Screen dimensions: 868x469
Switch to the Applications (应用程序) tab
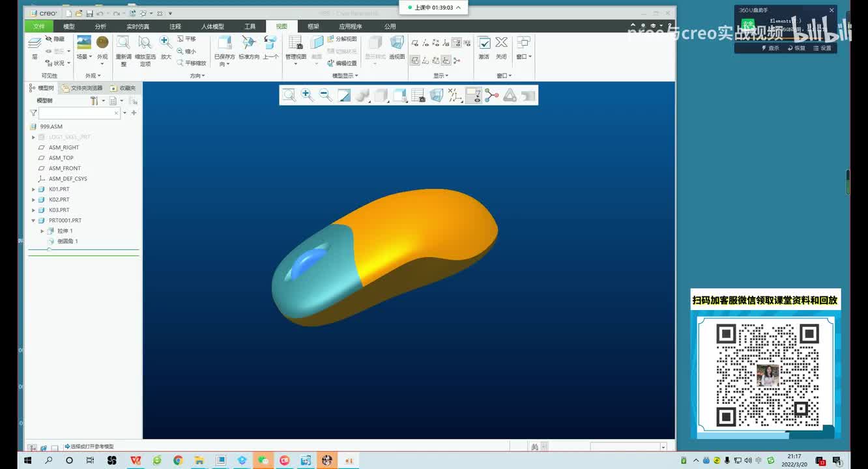(x=351, y=27)
